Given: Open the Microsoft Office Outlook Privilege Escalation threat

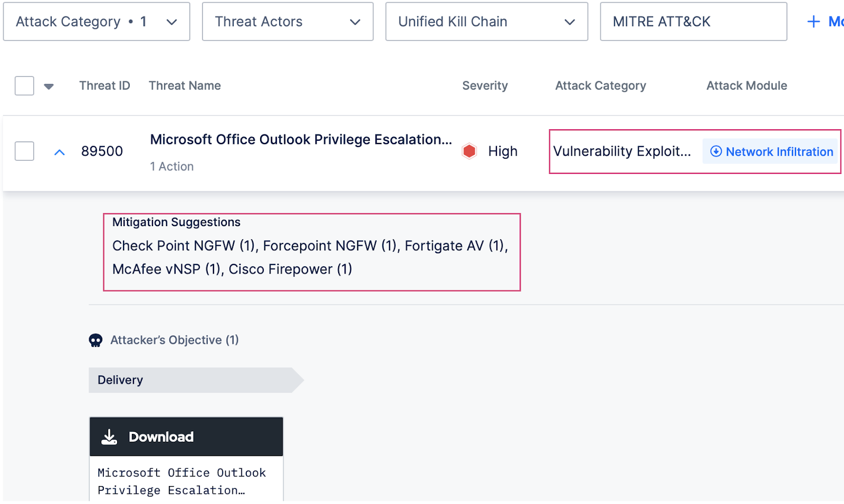Looking at the screenshot, I should click(301, 140).
